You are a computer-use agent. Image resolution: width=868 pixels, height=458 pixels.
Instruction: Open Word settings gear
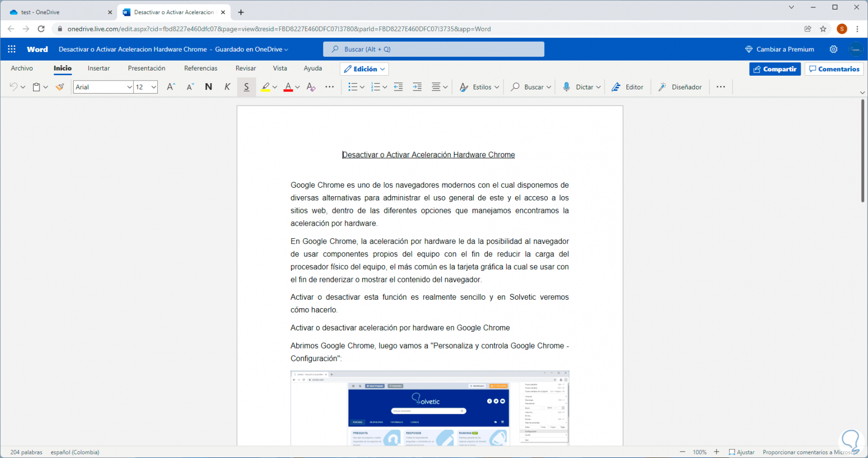[x=833, y=49]
